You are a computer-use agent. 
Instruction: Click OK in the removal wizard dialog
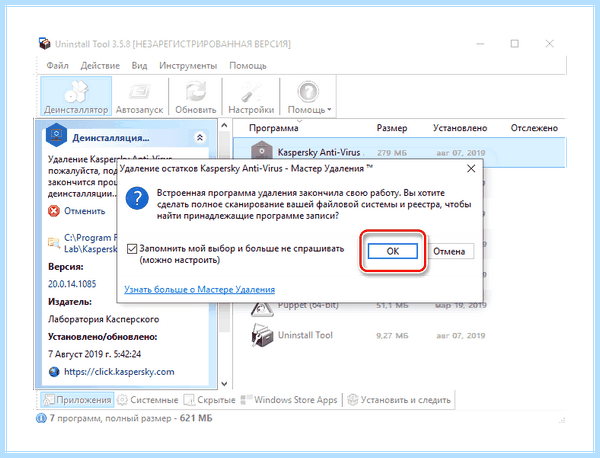[393, 251]
